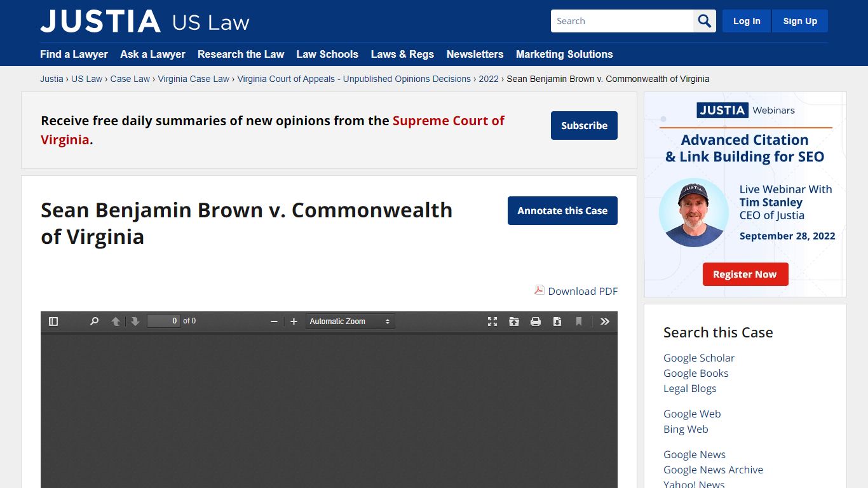Click the PDF page number field
Screen dimensions: 868x488
click(164, 322)
